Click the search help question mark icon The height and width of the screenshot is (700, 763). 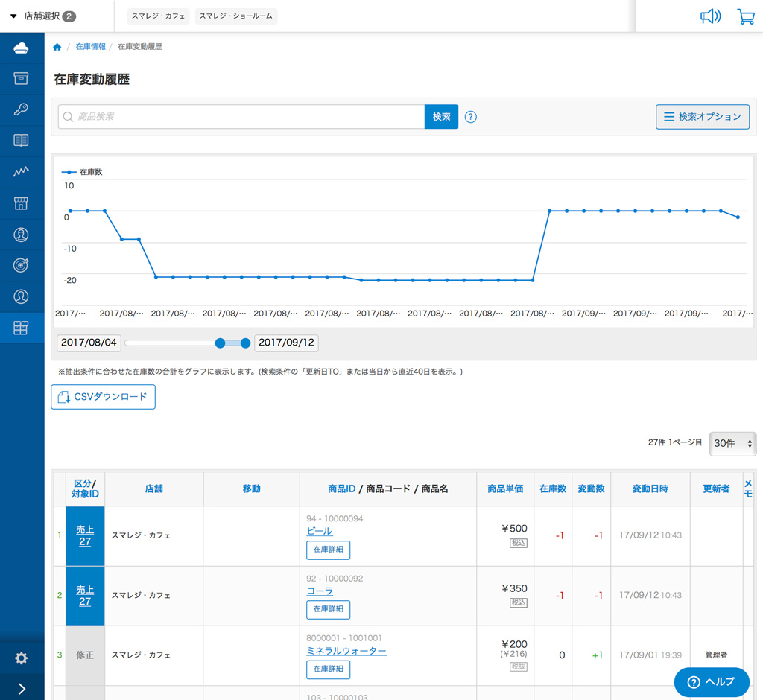(x=471, y=117)
